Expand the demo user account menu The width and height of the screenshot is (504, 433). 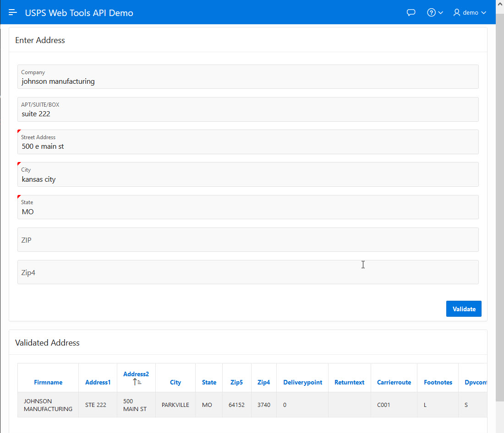point(470,12)
